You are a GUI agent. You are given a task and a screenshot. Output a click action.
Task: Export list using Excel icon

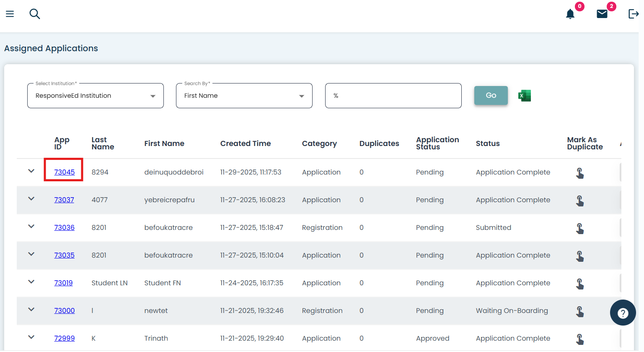[524, 96]
